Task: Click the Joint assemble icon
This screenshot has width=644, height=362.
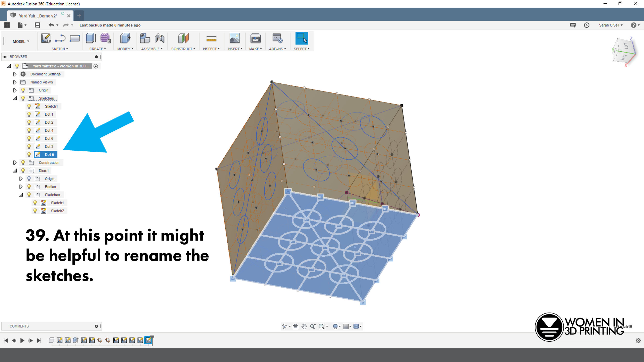Action: pyautogui.click(x=159, y=38)
